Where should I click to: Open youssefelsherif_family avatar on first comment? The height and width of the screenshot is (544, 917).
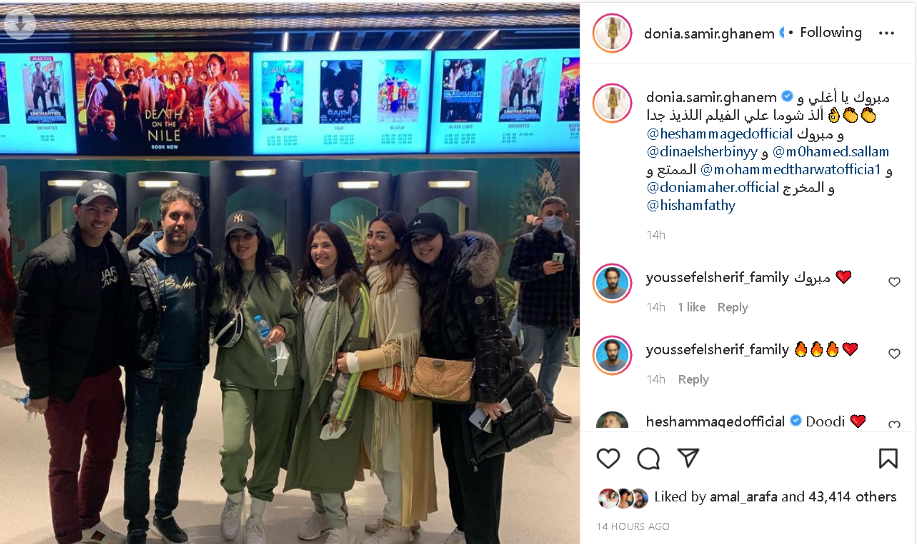612,283
